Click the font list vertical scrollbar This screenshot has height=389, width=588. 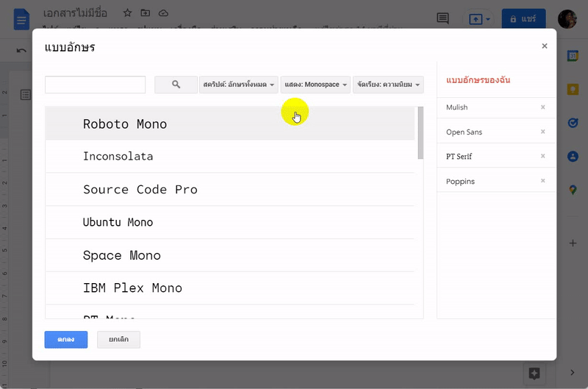pos(420,134)
